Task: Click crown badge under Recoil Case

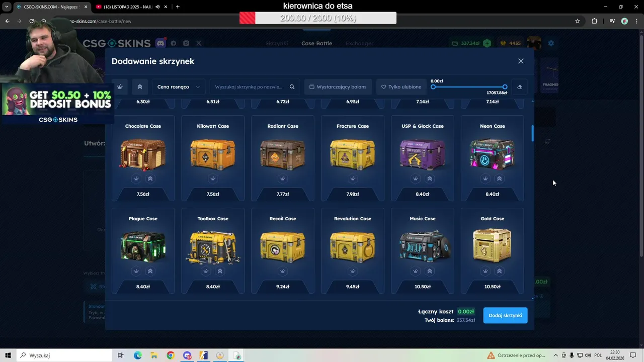Action: tap(283, 271)
